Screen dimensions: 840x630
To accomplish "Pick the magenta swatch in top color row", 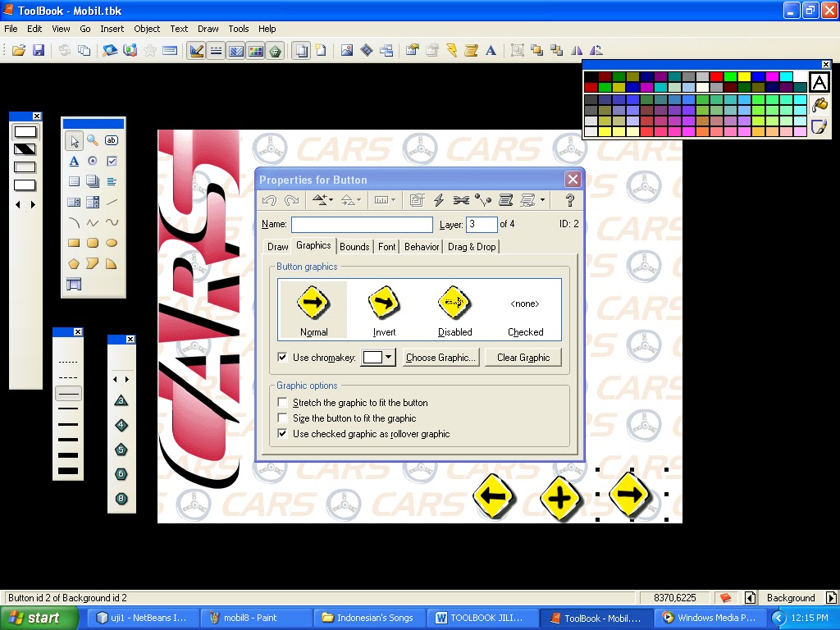I will coord(772,77).
